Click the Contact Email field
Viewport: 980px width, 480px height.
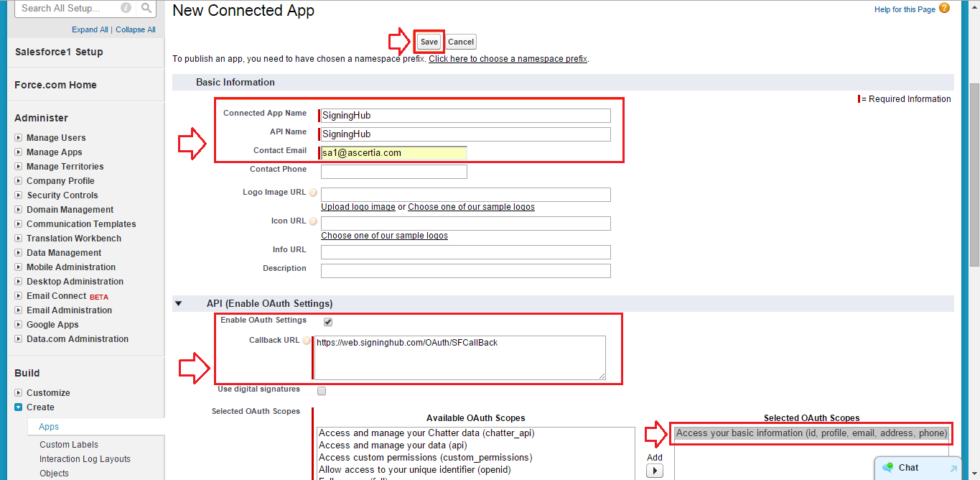coord(394,153)
